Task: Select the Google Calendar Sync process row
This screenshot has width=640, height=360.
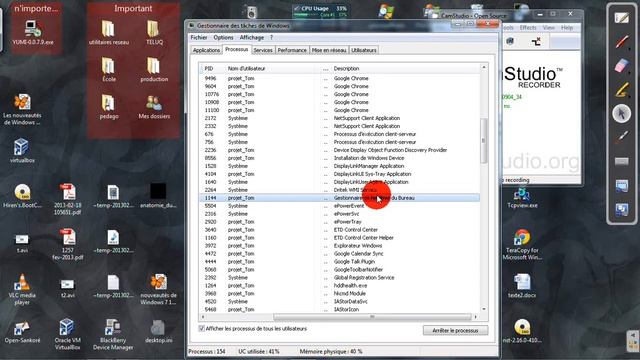Action: 339,253
